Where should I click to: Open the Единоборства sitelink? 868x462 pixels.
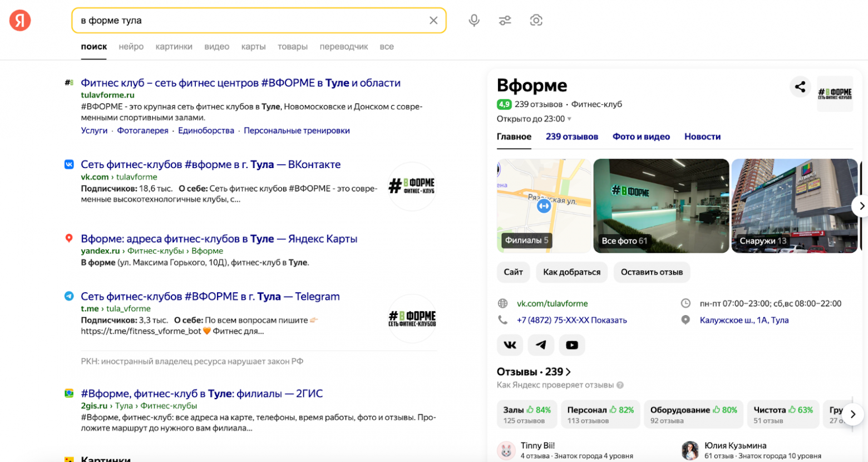206,130
